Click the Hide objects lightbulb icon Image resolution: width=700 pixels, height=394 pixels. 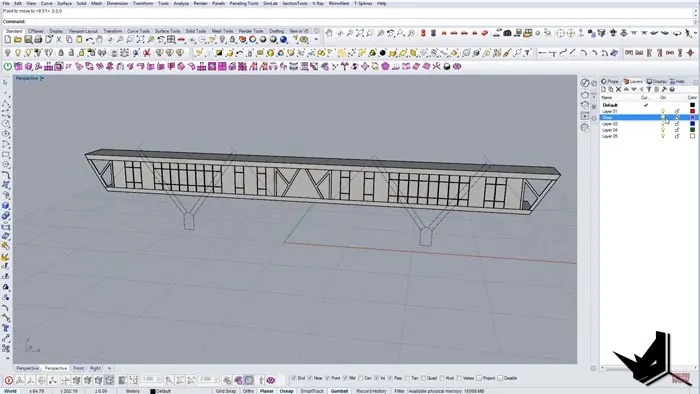tap(8, 53)
